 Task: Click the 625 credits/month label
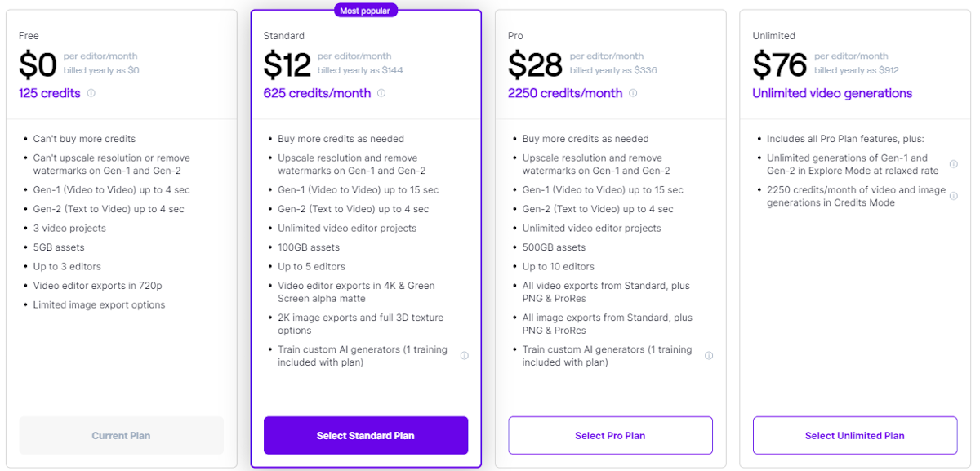point(317,93)
